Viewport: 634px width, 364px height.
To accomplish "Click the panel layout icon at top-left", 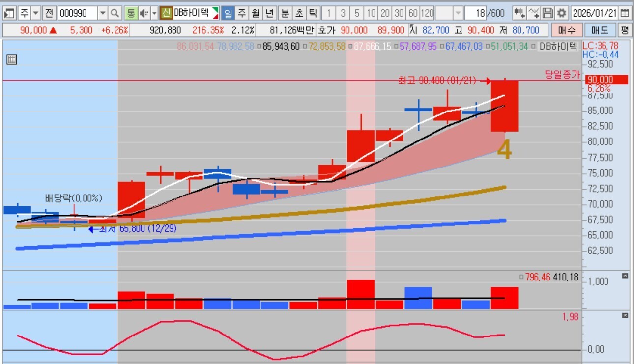I will (x=9, y=13).
